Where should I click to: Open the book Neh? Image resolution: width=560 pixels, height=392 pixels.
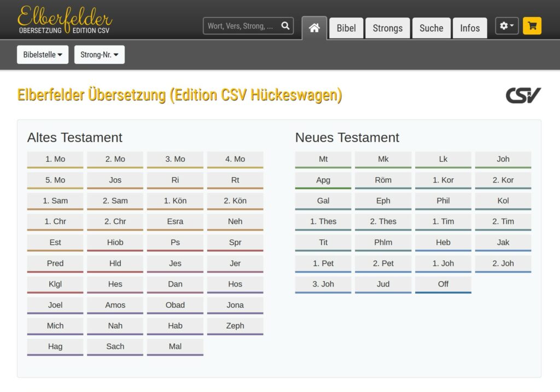coord(235,222)
